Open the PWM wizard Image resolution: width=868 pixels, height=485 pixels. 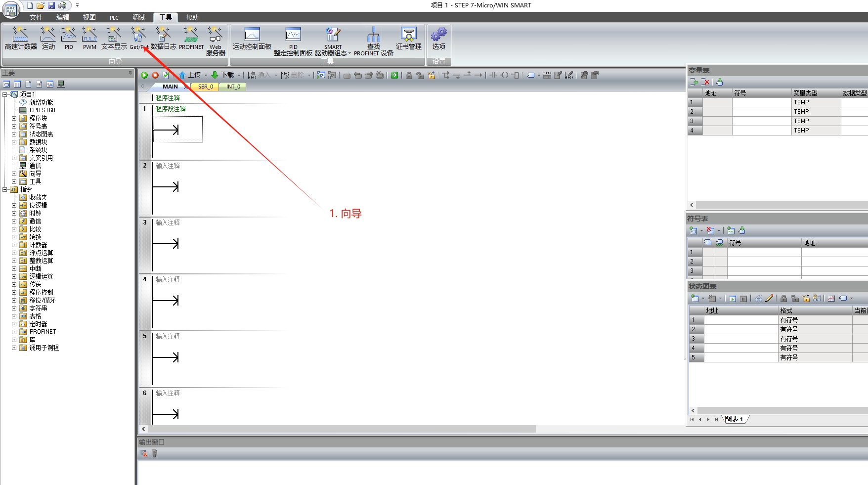coord(89,38)
